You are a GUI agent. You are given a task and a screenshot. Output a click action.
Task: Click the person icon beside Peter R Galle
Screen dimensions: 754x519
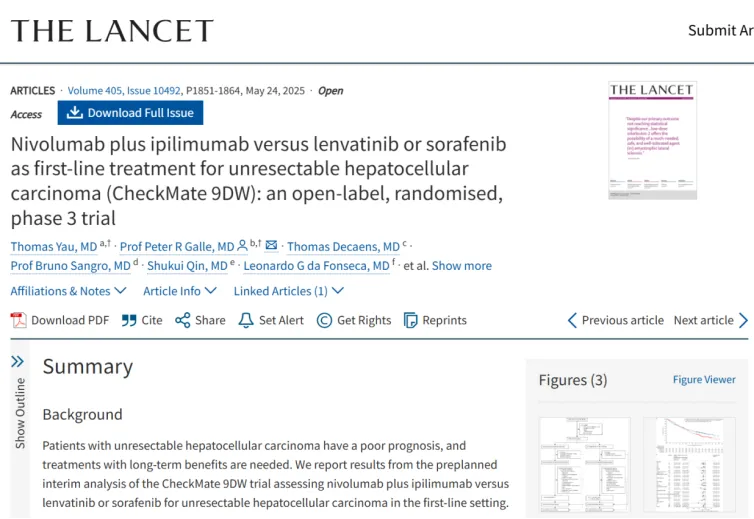[x=242, y=245]
